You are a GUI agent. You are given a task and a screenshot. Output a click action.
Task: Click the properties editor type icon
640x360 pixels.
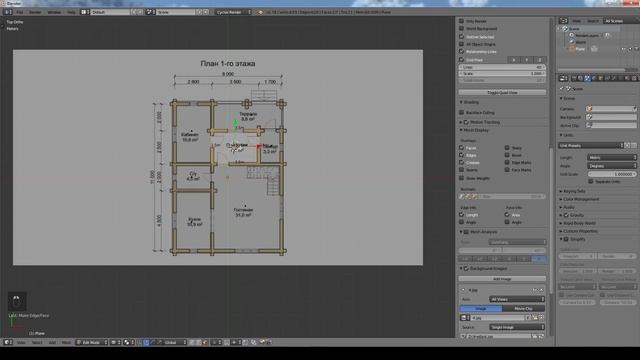(563, 78)
